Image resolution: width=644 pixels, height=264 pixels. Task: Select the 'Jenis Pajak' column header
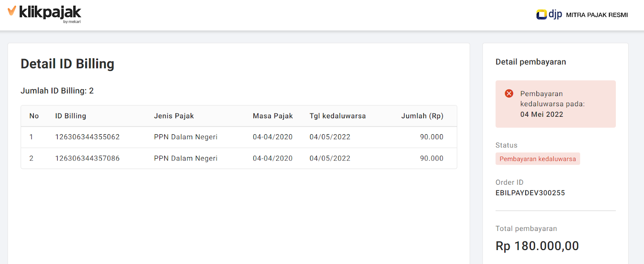[x=174, y=116]
